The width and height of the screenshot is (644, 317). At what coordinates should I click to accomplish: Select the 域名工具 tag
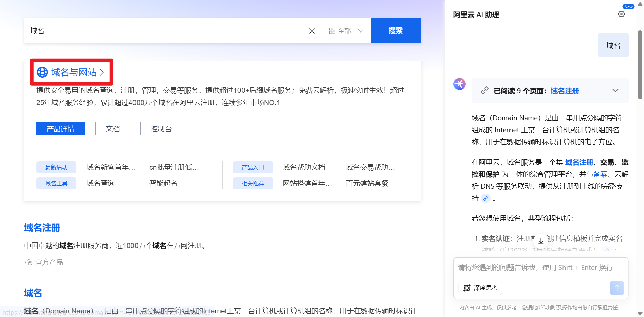(56, 183)
